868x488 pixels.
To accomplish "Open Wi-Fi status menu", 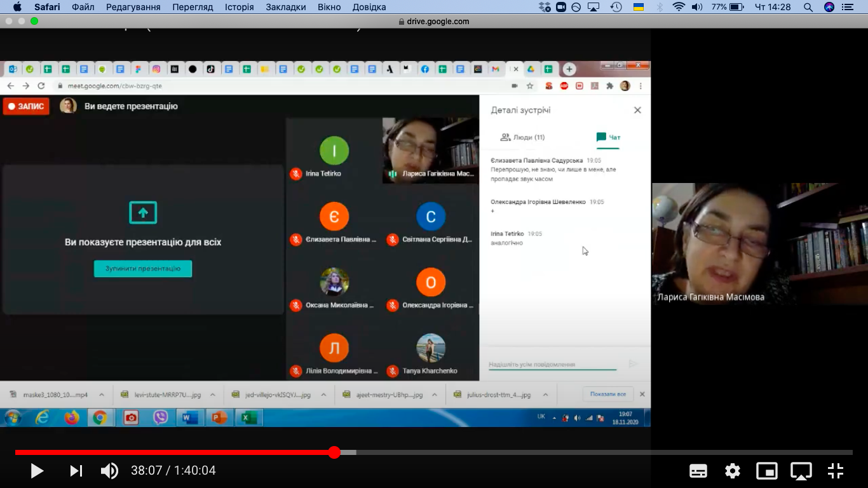I will tap(679, 7).
